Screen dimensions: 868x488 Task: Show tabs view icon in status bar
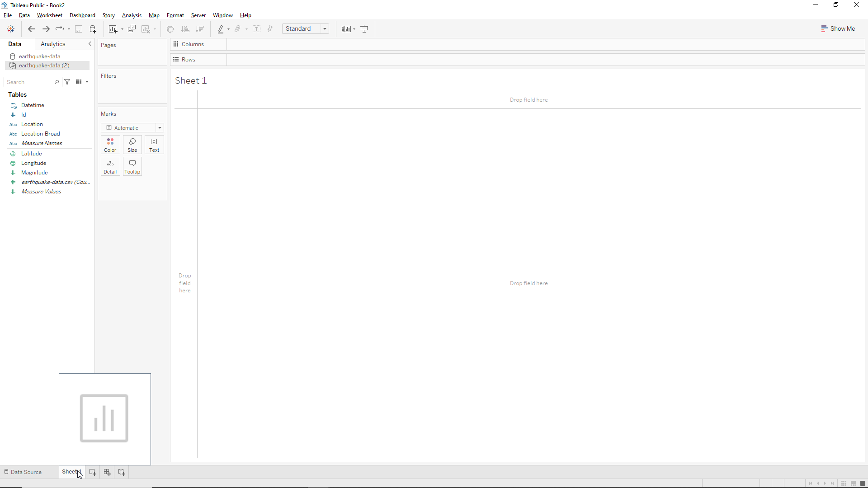coord(863,483)
